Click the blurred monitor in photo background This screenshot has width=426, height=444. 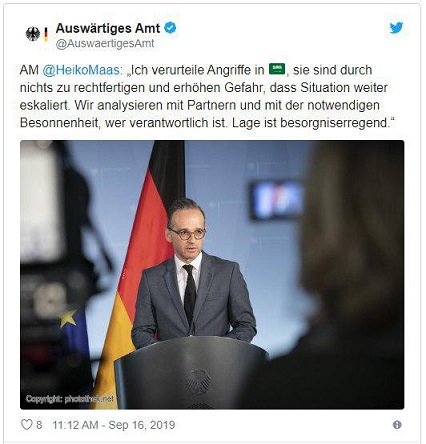(x=277, y=200)
